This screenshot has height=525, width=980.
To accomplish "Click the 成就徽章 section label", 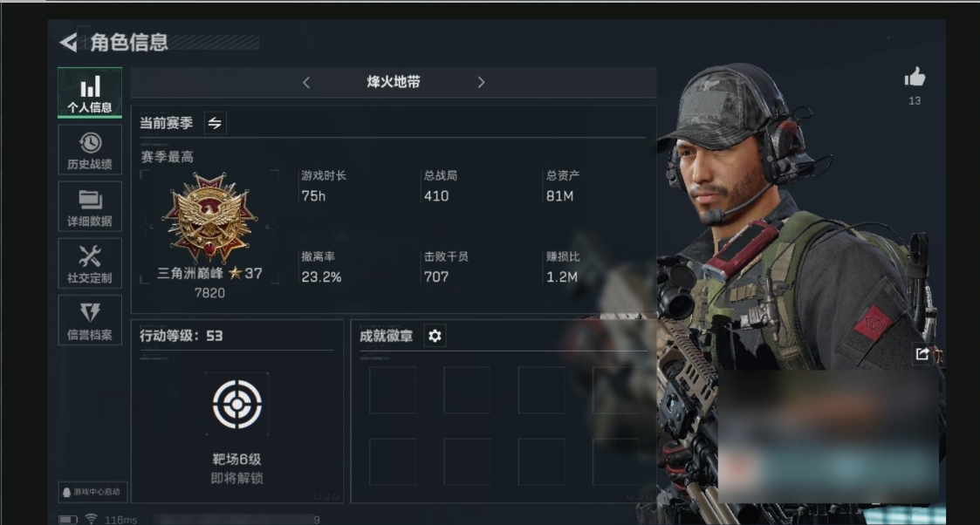I will 387,336.
